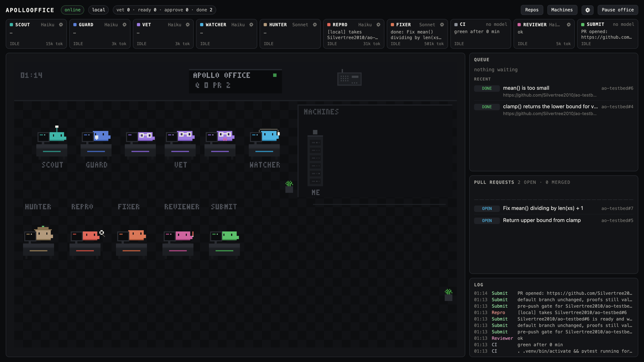
Task: Open PR 'Fix mean() dividing by len(xs) + 1'
Action: pyautogui.click(x=553, y=208)
